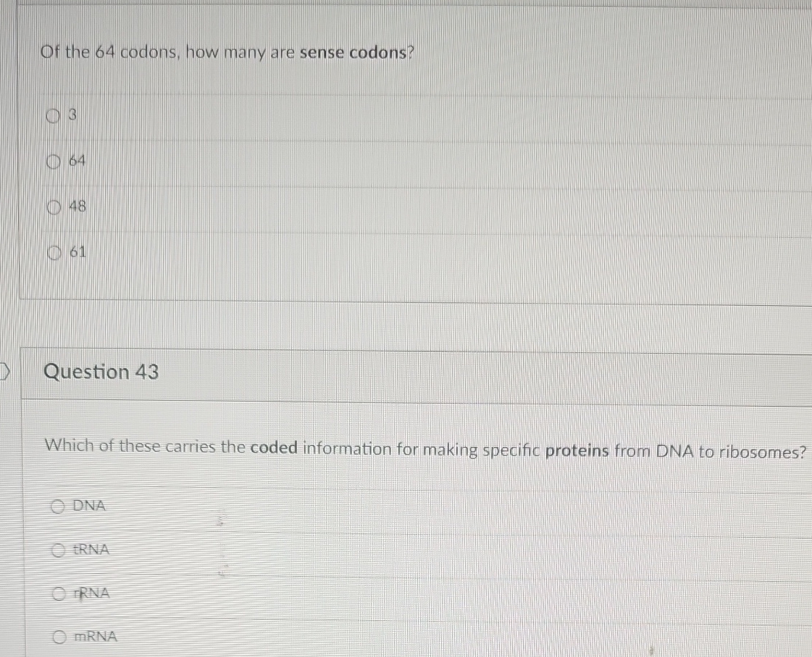Screen dimensions: 812x657
Task: Choose 48 as the answer
Action: 52,207
